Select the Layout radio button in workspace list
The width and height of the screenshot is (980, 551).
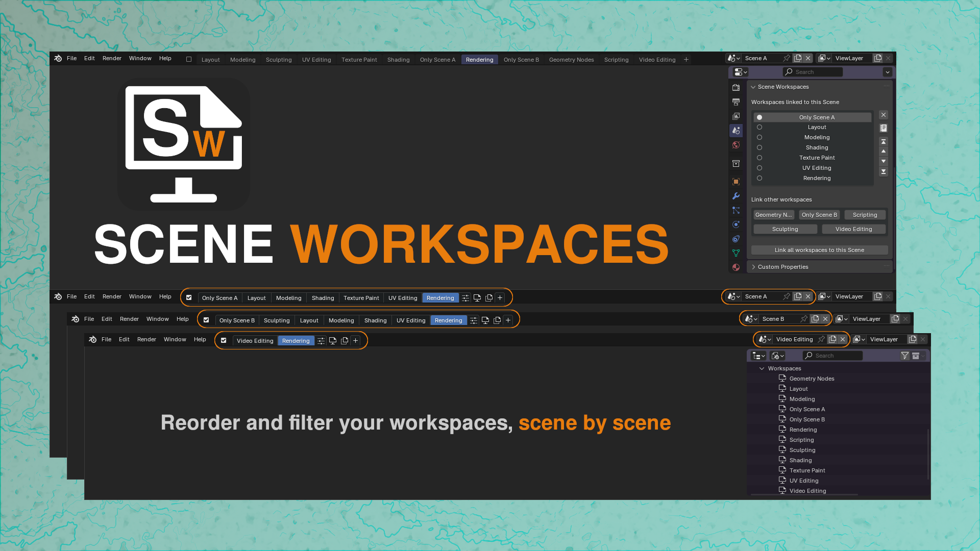click(x=759, y=127)
